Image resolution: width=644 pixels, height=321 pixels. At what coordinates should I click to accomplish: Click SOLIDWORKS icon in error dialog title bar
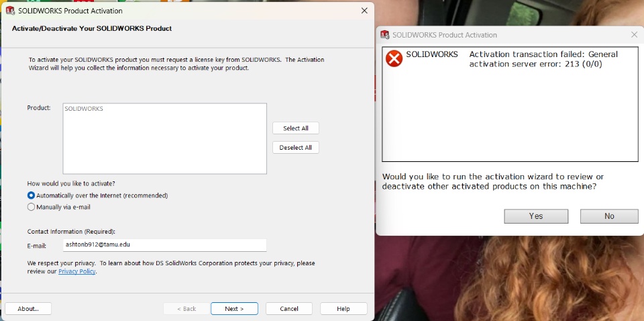[385, 35]
